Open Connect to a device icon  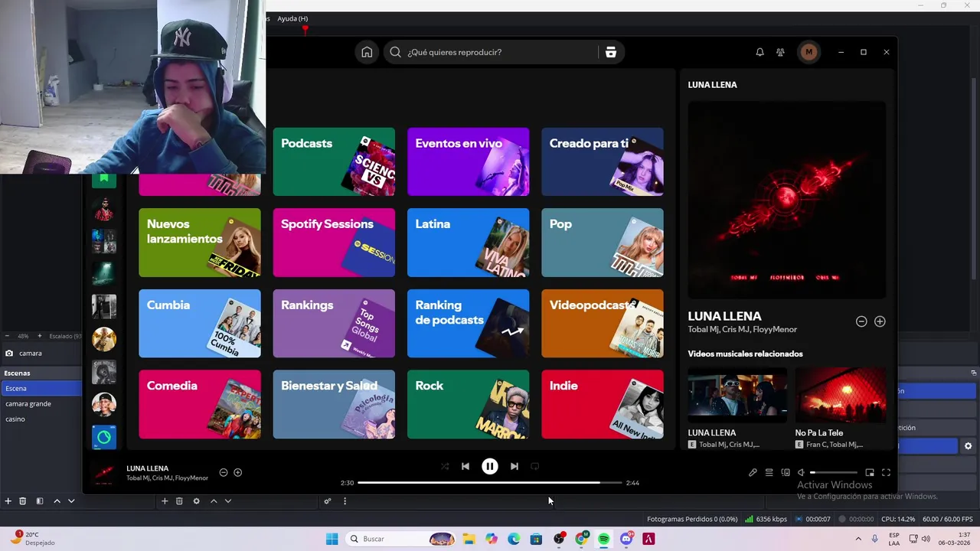(785, 473)
